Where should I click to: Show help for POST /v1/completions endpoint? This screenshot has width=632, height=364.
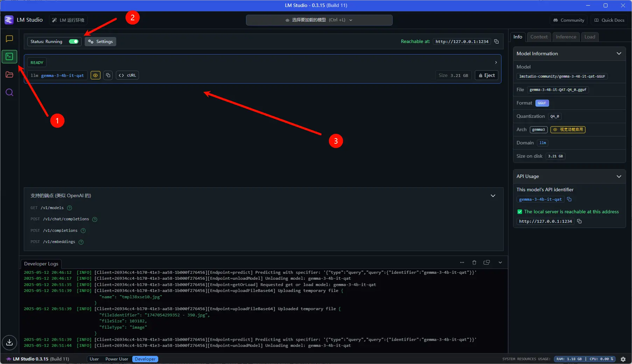(x=83, y=231)
